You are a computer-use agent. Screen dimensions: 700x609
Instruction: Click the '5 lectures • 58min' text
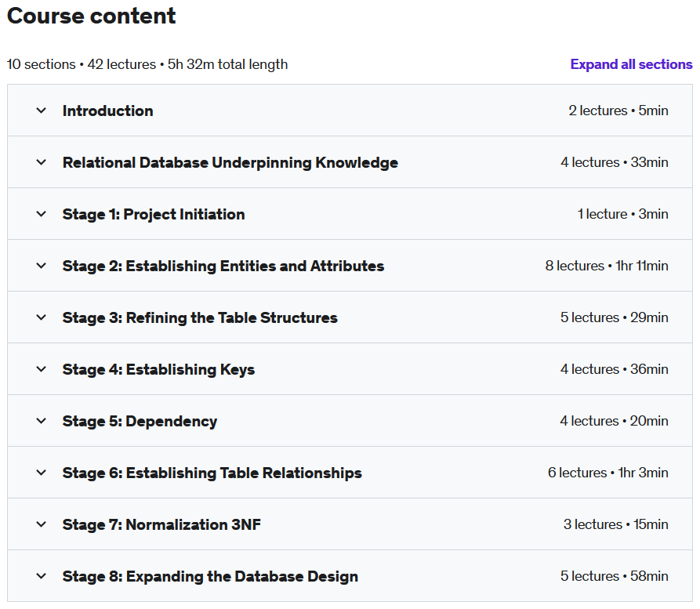click(615, 576)
